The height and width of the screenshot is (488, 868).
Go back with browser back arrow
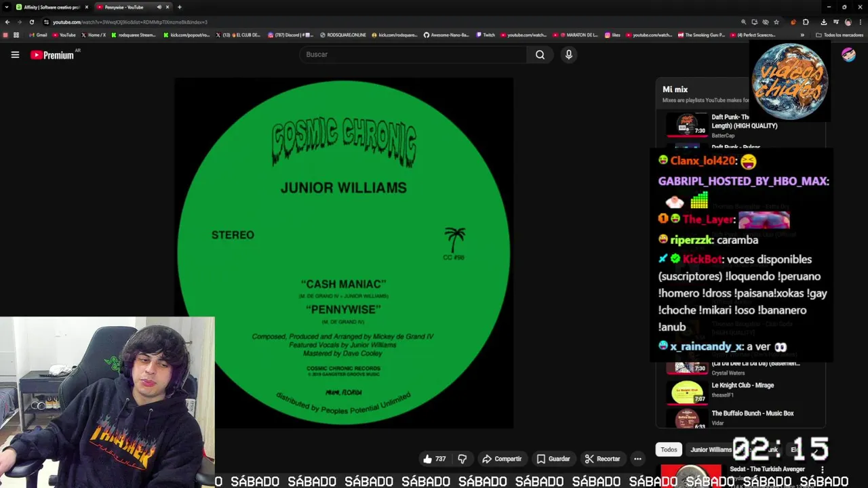click(7, 22)
